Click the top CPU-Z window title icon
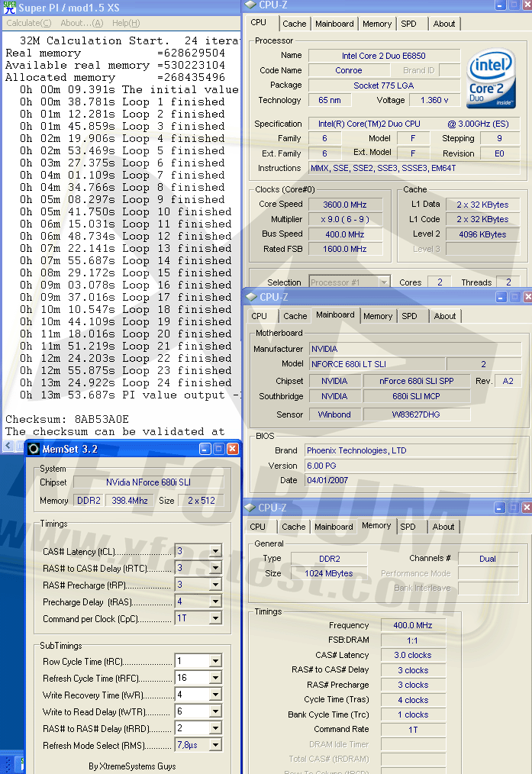 pos(250,5)
